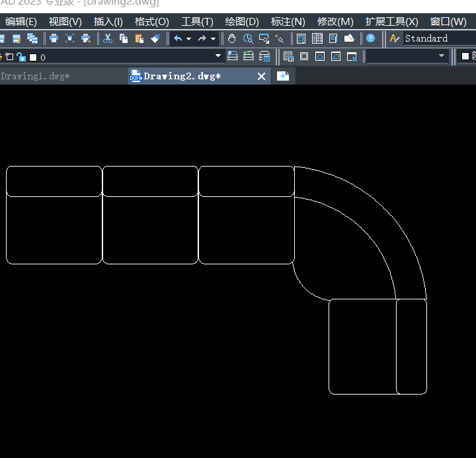Open the Calculator icon
Viewport: 476px width, 458px height.
[301, 38]
